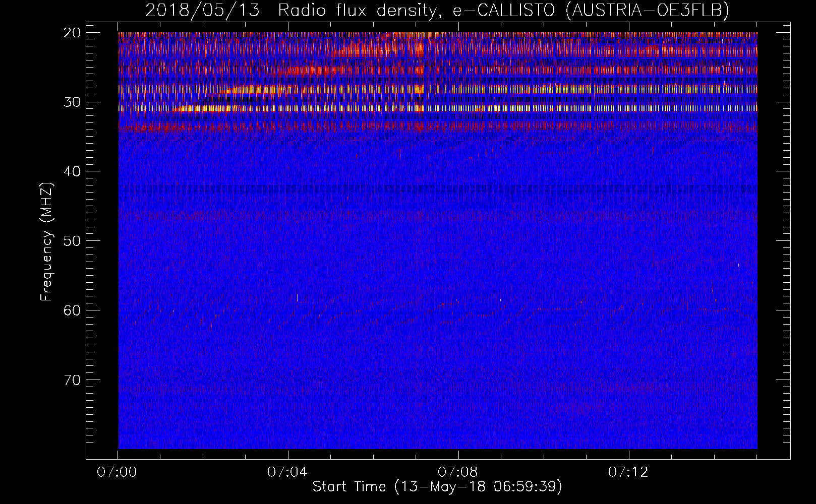
Task: Click the 'Frequency (MHZ)' axis label
Action: 46,242
